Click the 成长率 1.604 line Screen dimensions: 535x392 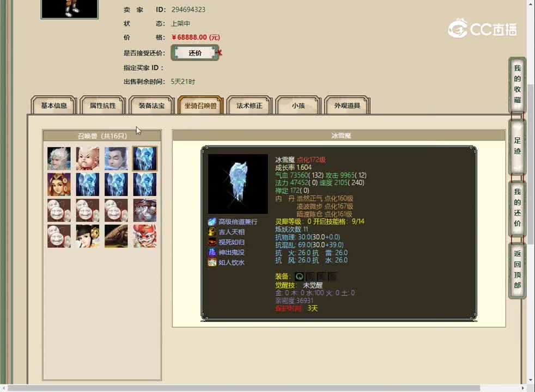point(294,167)
